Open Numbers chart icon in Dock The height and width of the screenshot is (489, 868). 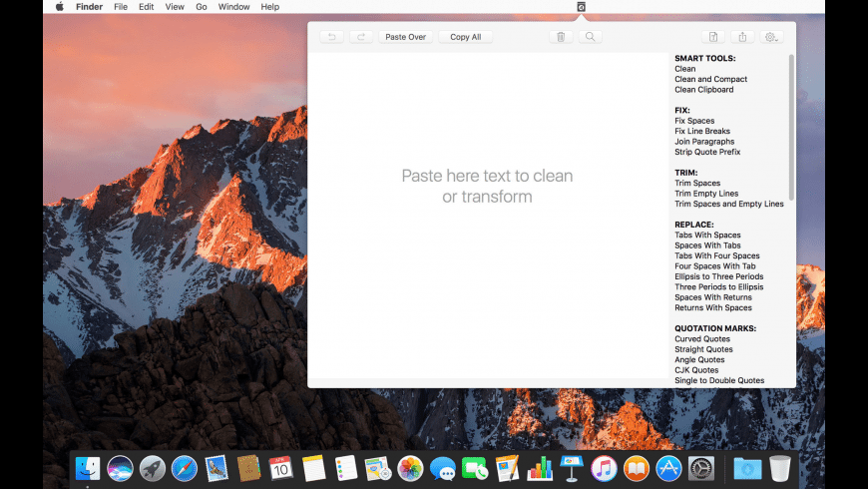[x=540, y=468]
